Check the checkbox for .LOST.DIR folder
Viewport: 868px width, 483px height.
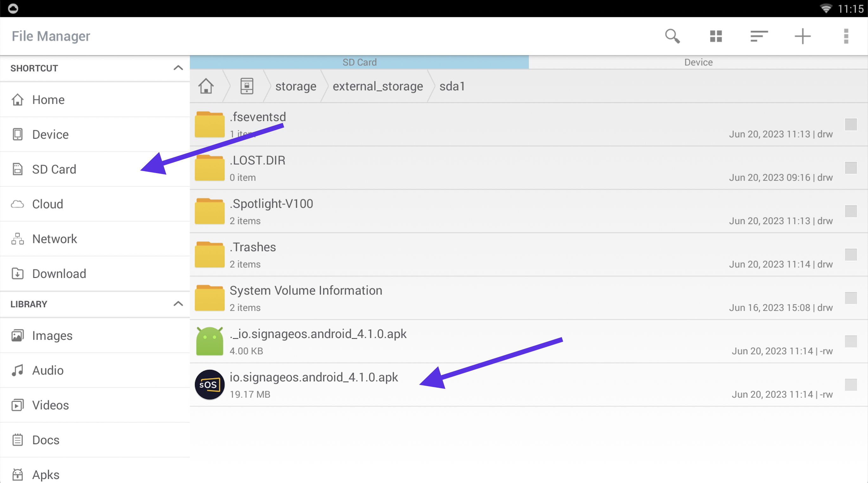point(851,168)
